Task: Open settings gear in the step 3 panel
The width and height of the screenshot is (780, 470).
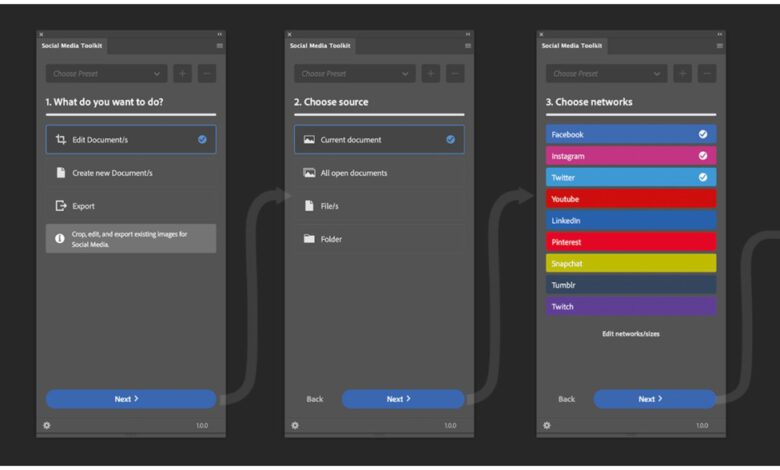Action: click(x=547, y=425)
